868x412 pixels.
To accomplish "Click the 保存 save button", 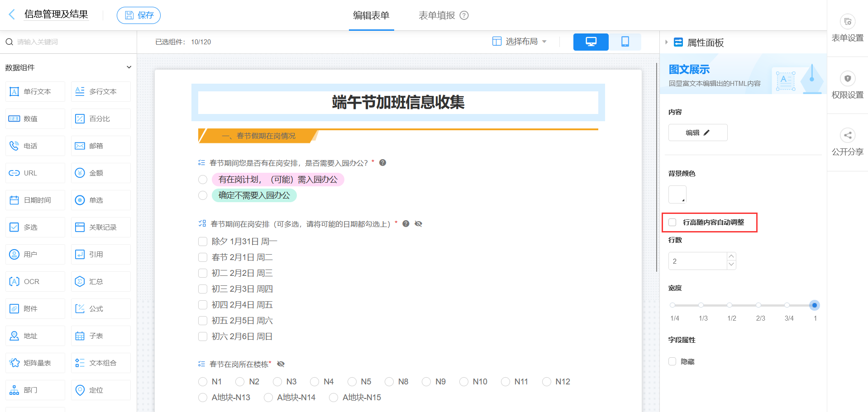I will click(x=138, y=15).
